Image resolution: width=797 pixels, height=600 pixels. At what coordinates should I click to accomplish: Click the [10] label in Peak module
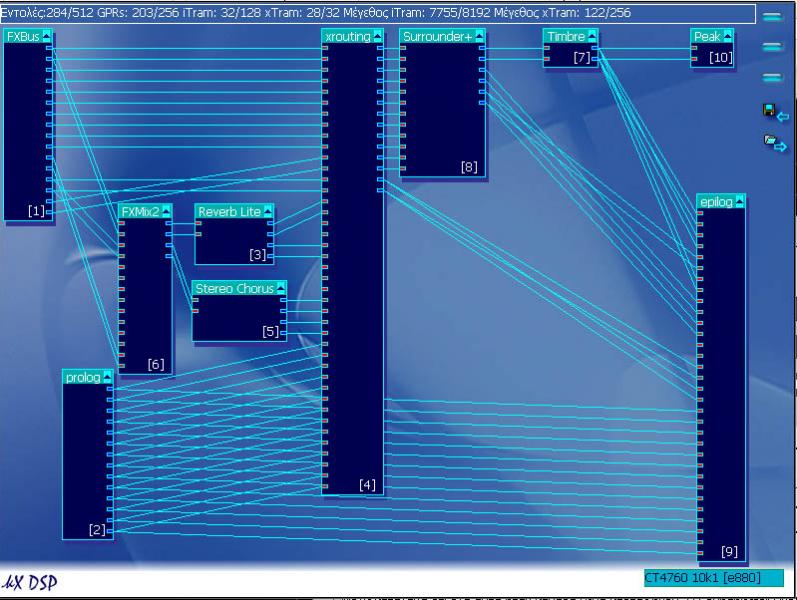coord(721,57)
